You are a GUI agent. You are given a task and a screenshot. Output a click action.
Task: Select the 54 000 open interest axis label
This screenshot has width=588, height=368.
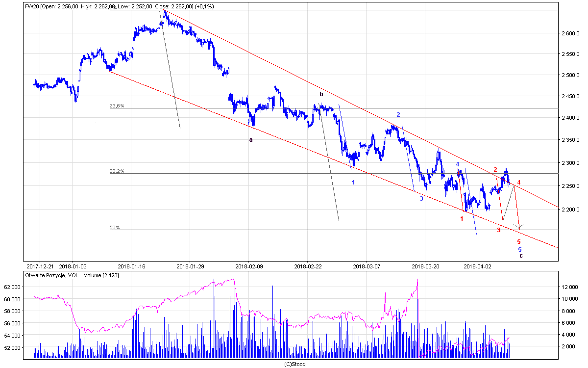(12, 336)
